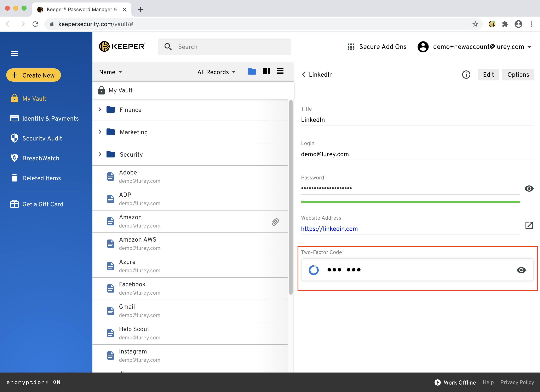The image size is (540, 392).
Task: Open the Name sort dropdown
Action: pos(110,72)
